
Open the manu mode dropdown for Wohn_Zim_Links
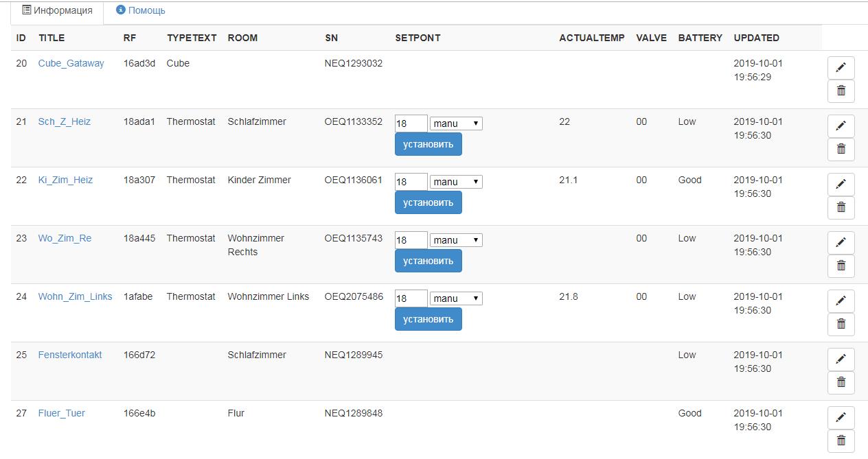point(456,298)
